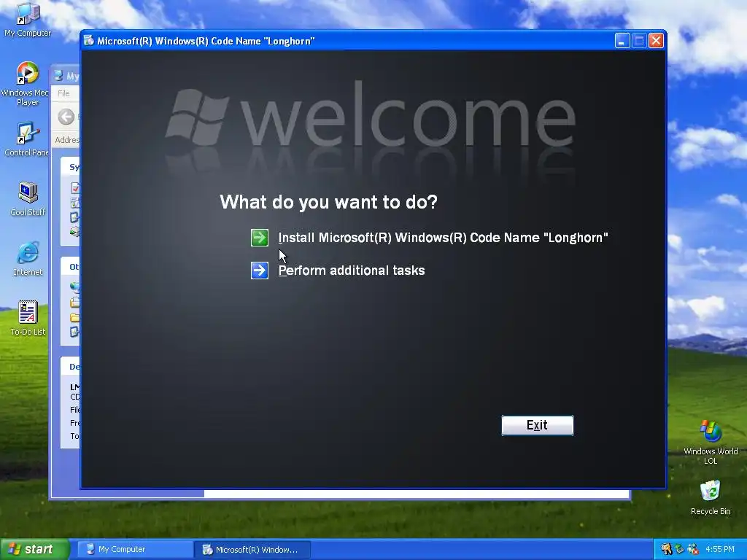Close the Longhorn setup window
The image size is (747, 560).
[x=656, y=41]
